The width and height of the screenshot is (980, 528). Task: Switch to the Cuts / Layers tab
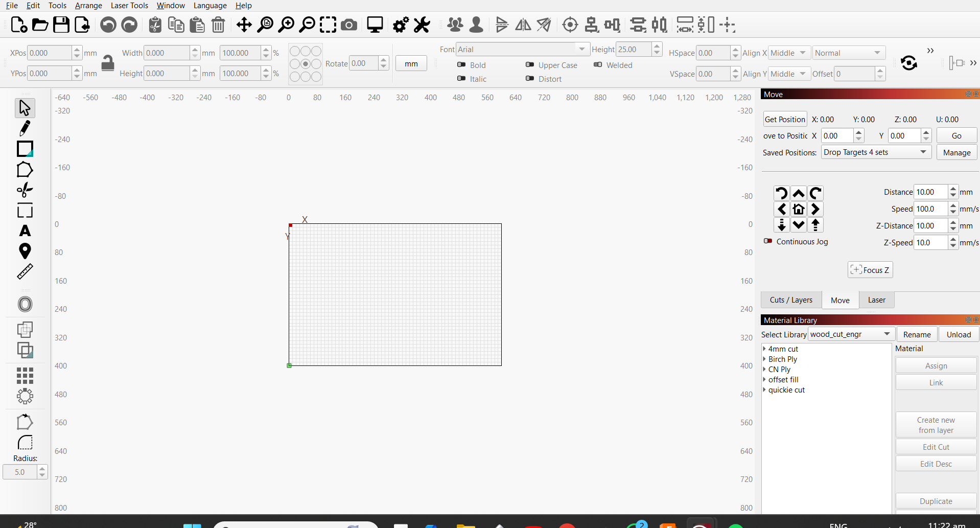pyautogui.click(x=791, y=300)
